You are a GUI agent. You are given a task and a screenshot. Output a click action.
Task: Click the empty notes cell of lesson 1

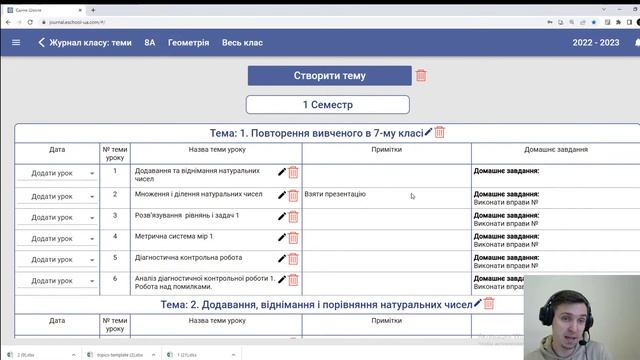click(x=387, y=176)
